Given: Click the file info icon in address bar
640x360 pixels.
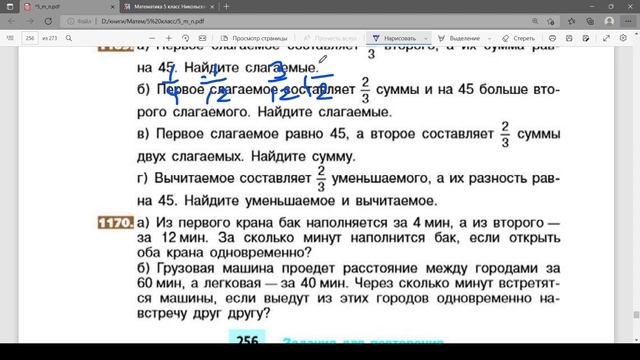Looking at the screenshot, I should click(x=71, y=21).
